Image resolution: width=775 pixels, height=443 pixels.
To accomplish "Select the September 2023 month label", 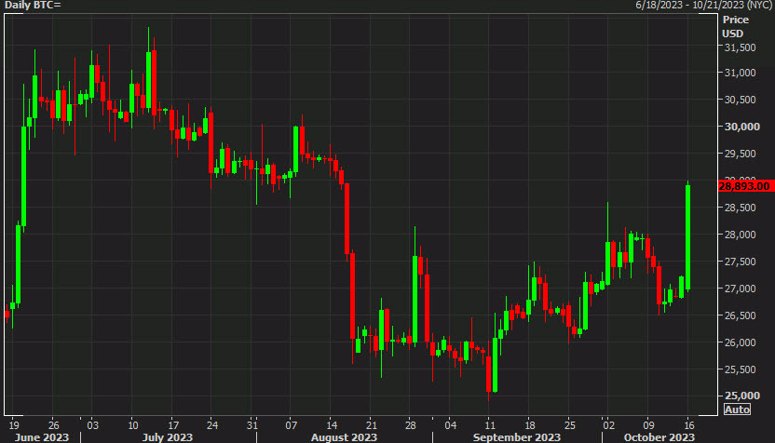I will point(517,437).
